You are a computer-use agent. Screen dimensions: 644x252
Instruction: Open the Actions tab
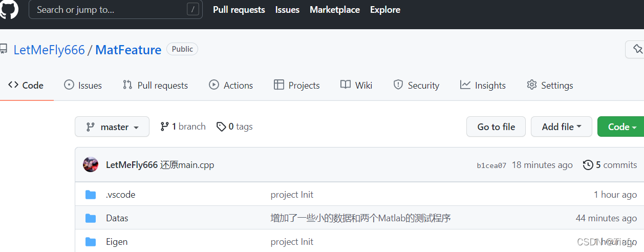pyautogui.click(x=231, y=86)
